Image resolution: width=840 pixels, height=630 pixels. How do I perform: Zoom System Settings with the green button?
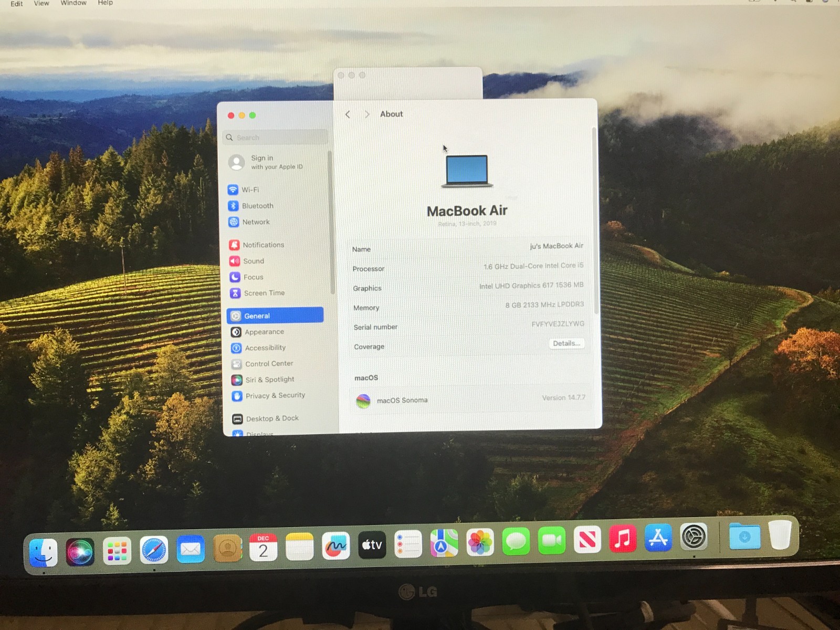click(x=253, y=115)
